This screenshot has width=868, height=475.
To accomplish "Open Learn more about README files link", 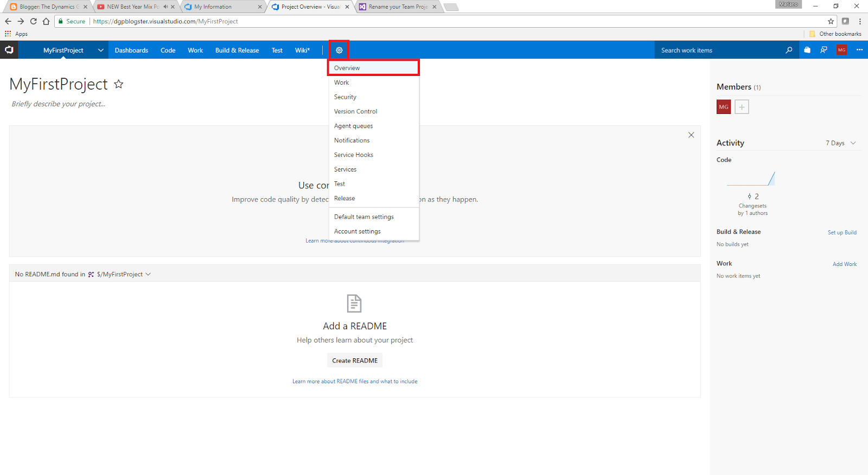I will pos(355,381).
